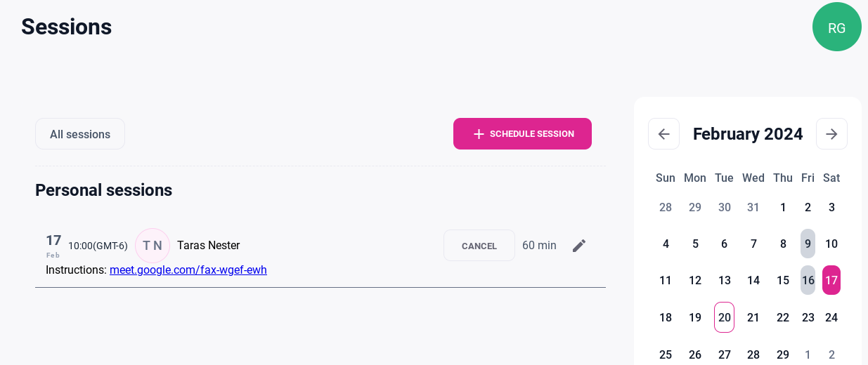Viewport: 868px width, 365px height.
Task: Open the All sessions filter
Action: 80,134
